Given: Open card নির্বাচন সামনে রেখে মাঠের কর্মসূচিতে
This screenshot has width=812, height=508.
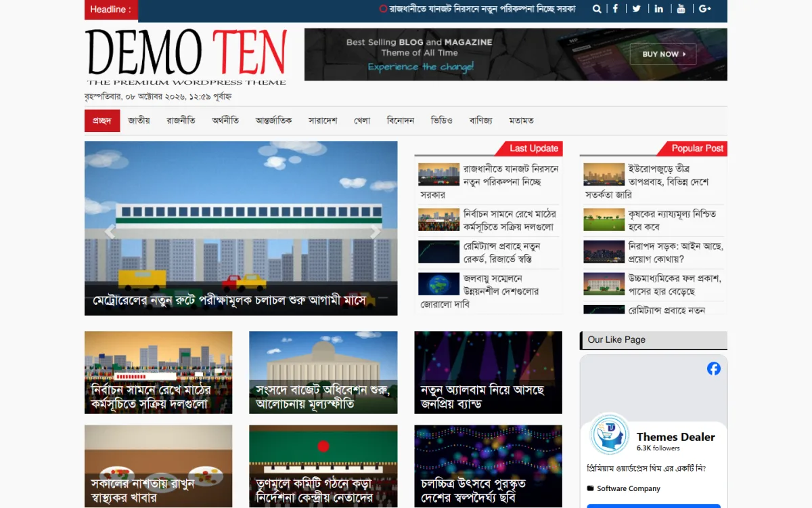Looking at the screenshot, I should point(158,373).
